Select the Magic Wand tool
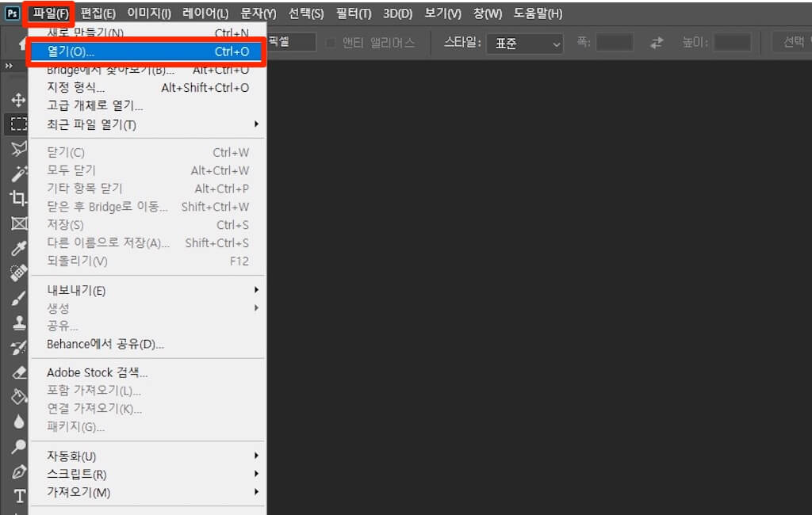 (x=19, y=174)
